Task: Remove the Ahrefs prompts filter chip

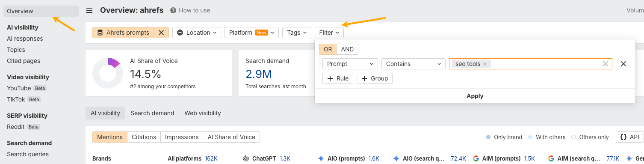Action: [161, 33]
